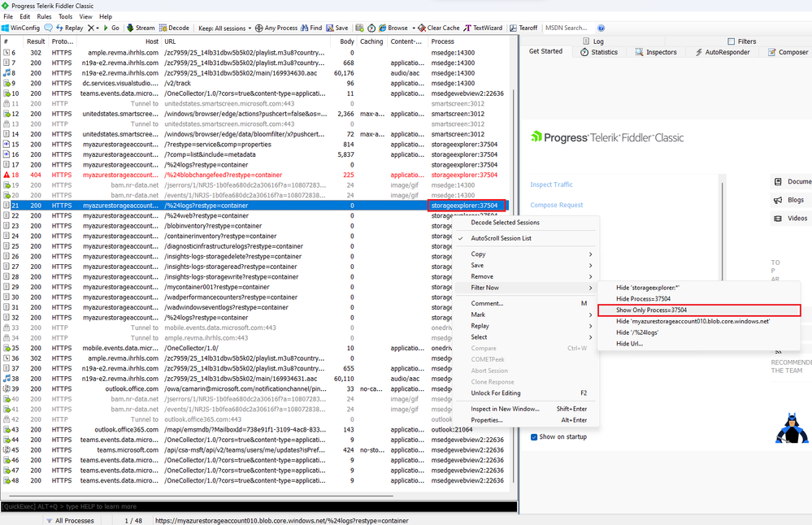The width and height of the screenshot is (812, 525).
Task: Click Properties... in context menu
Action: 526,420
